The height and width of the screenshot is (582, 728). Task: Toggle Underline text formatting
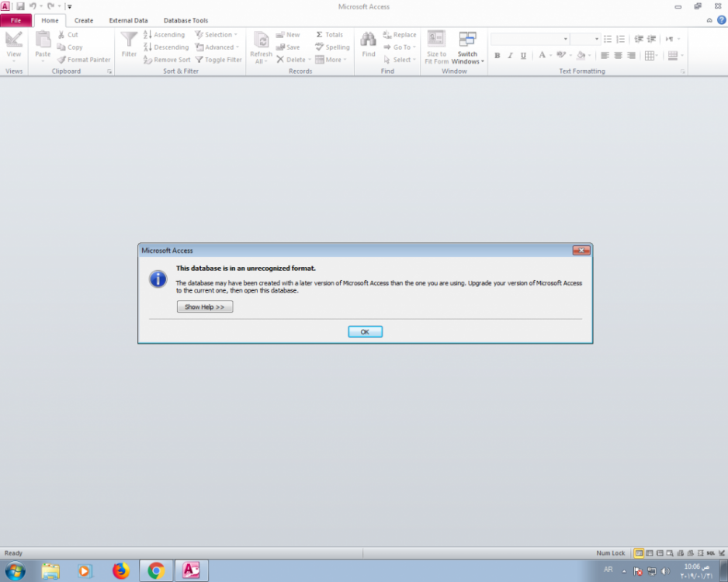(523, 55)
